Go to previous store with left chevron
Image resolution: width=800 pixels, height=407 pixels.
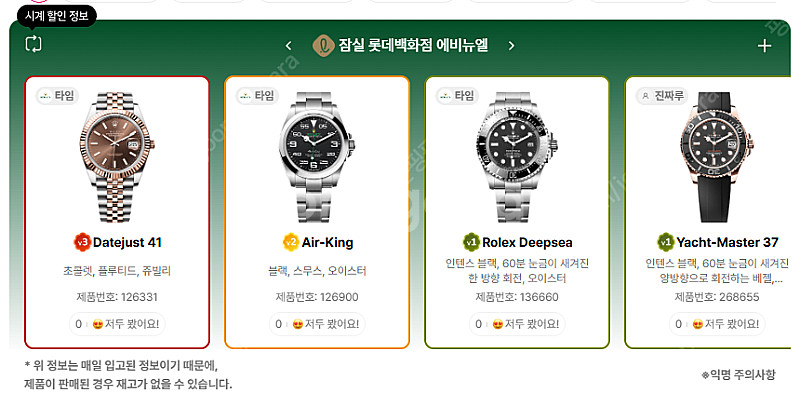[288, 46]
